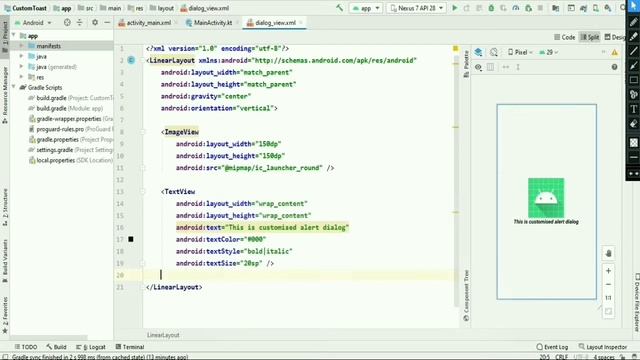This screenshot has height=360, width=640.
Task: Switch the editor to Design view
Action: click(615, 37)
